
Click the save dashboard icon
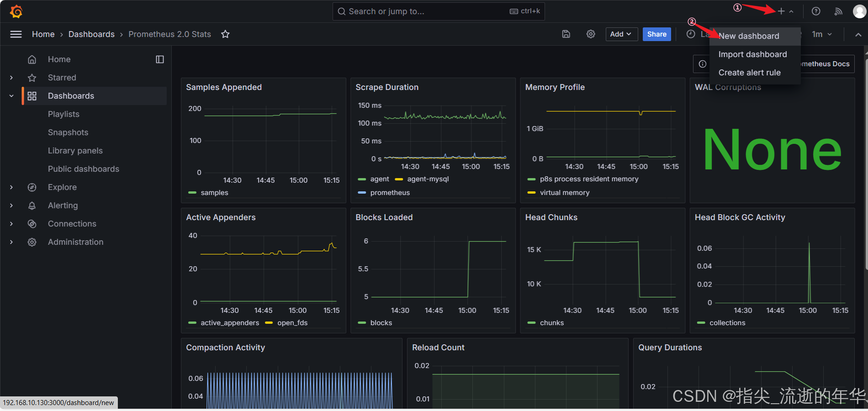pos(566,34)
